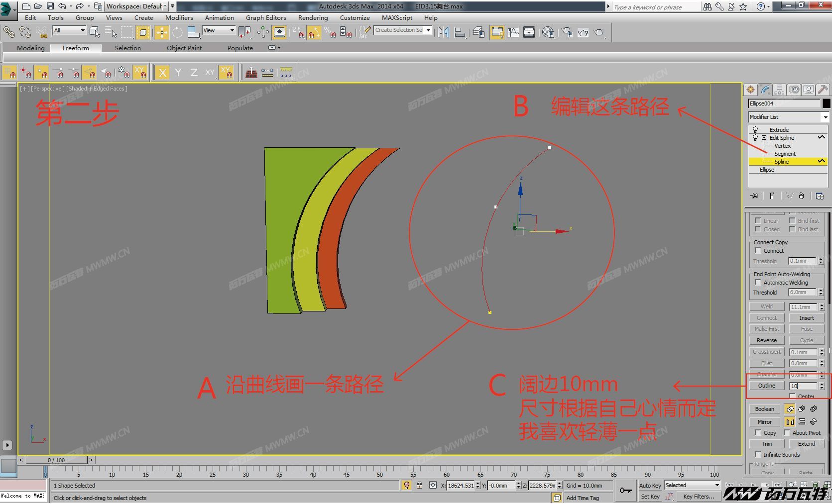This screenshot has height=504, width=832.
Task: Tick the Infinite Bounds checkbox
Action: tap(758, 455)
